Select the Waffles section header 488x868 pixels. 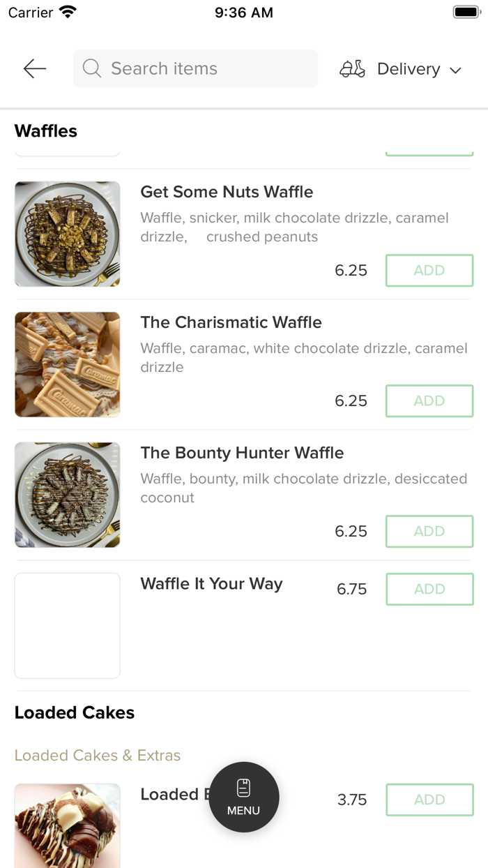pos(45,131)
